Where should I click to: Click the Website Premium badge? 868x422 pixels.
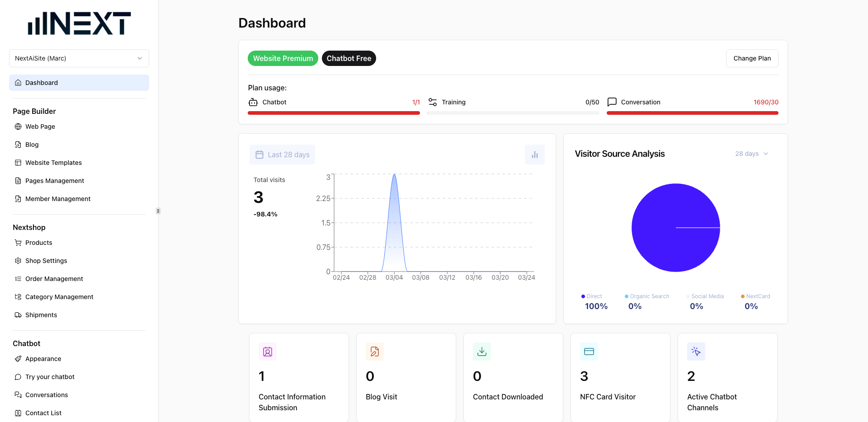283,58
